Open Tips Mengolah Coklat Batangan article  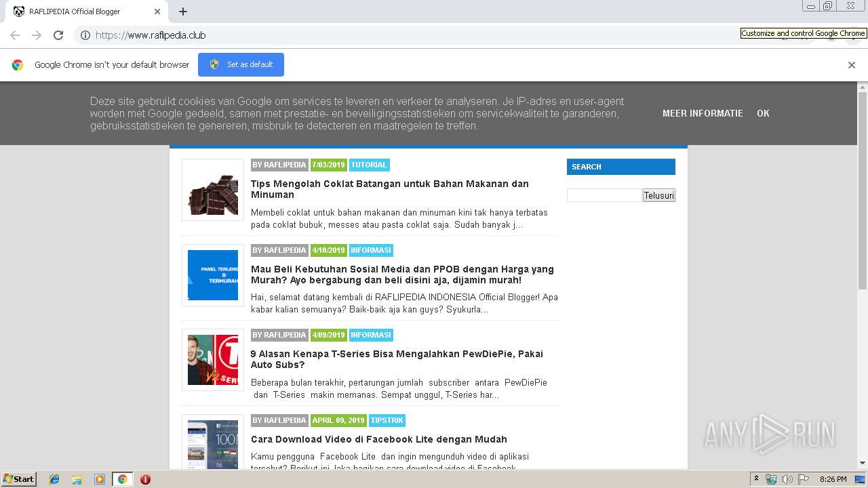point(390,189)
